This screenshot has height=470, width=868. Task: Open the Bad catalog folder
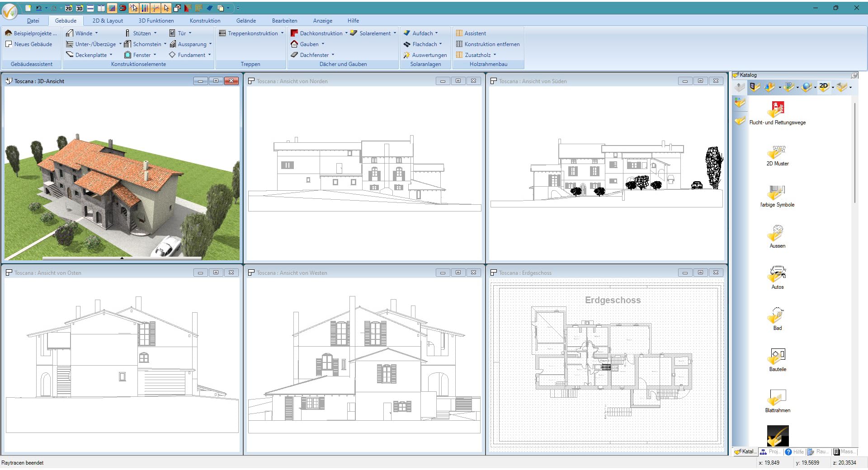pos(777,319)
